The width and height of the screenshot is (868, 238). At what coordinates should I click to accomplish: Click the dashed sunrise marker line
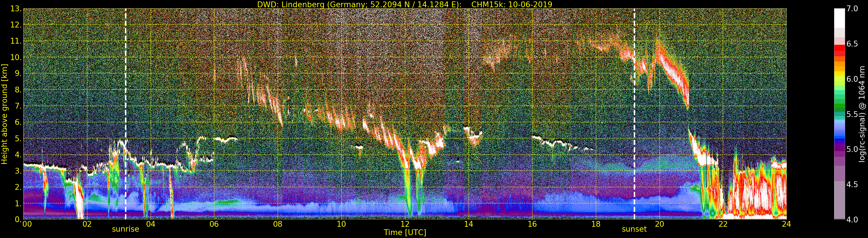[x=126, y=114]
